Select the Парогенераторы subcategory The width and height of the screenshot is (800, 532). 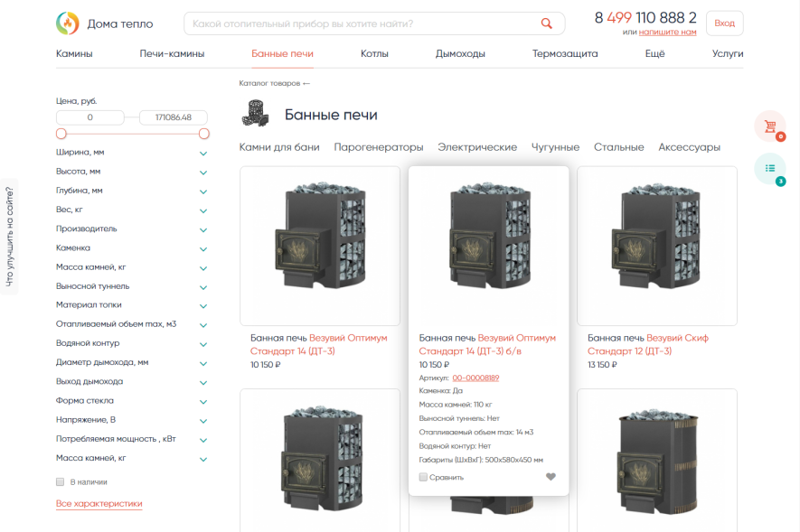click(x=379, y=147)
